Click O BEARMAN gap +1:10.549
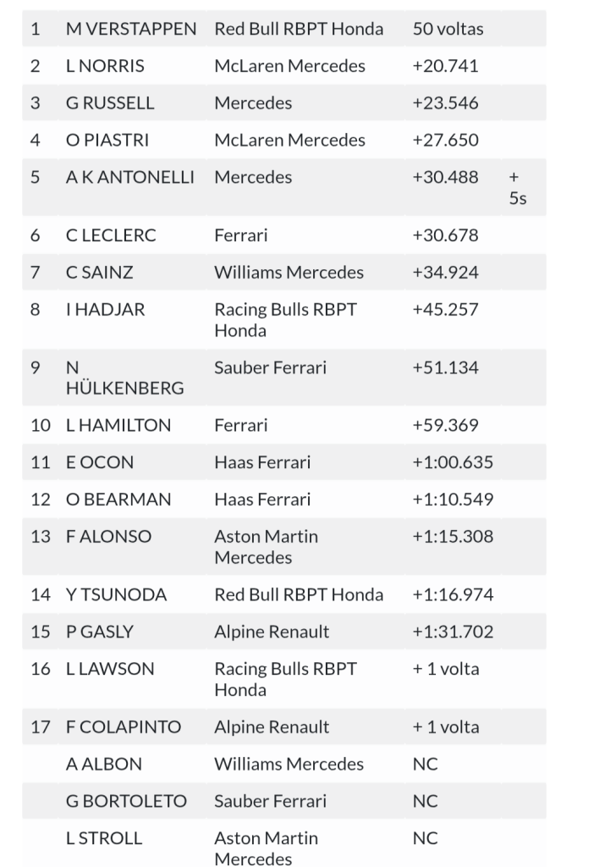The width and height of the screenshot is (616, 867). pyautogui.click(x=453, y=500)
